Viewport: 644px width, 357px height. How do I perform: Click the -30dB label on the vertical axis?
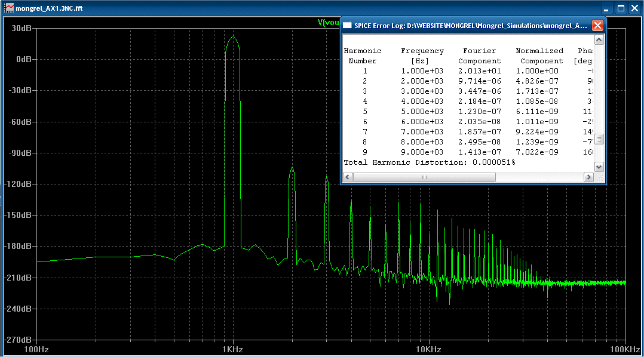pyautogui.click(x=20, y=90)
